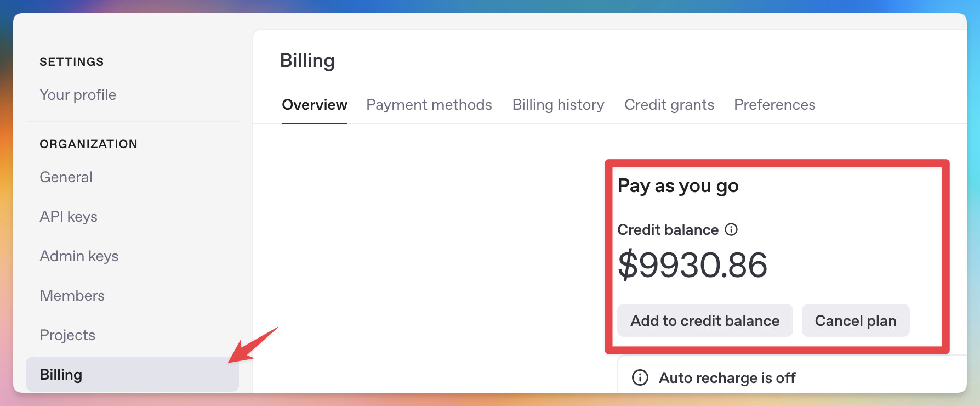Go to the Projects section
Image resolution: width=980 pixels, height=406 pixels.
tap(67, 335)
